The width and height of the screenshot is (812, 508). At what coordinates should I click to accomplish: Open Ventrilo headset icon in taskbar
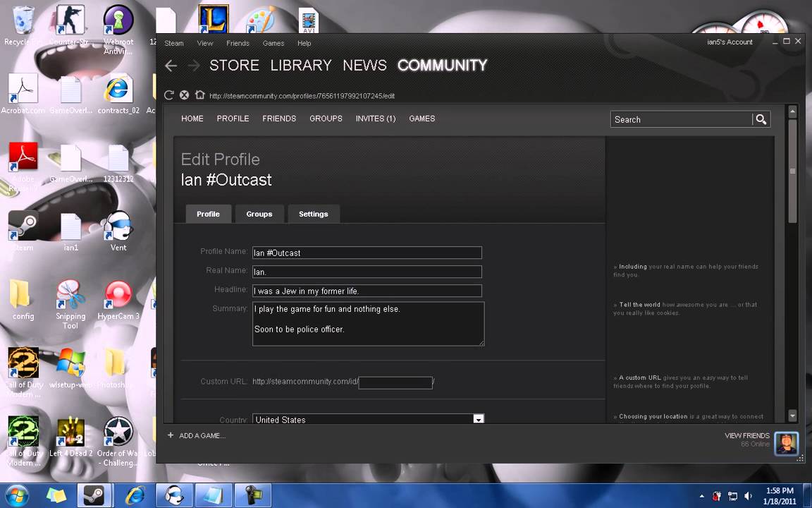click(x=174, y=495)
